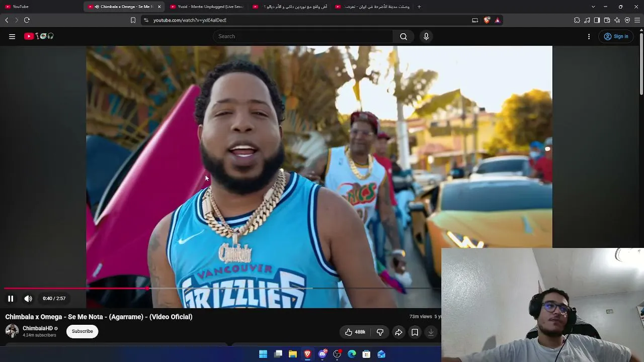
Task: Open Task View on the taskbar
Action: coord(278,354)
